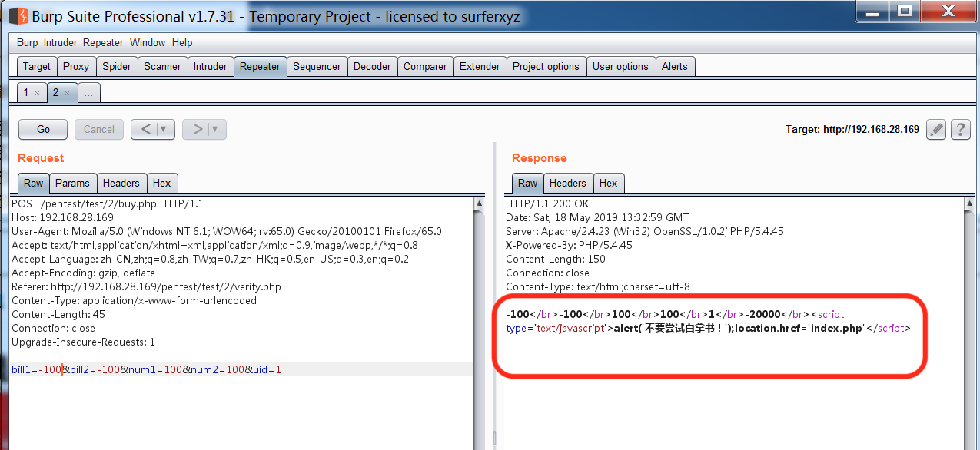Viewport: 980px width, 450px height.
Task: Select the Request Hex tab
Action: click(162, 183)
